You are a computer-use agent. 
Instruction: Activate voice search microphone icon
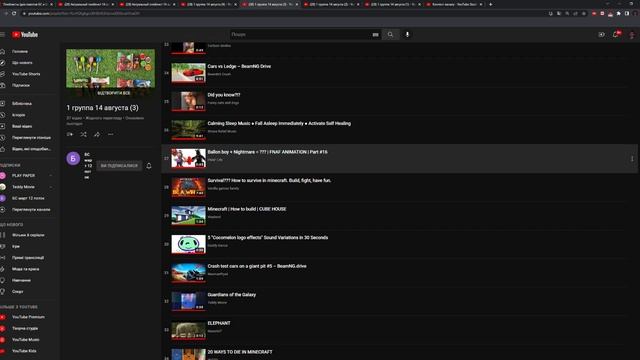[407, 35]
